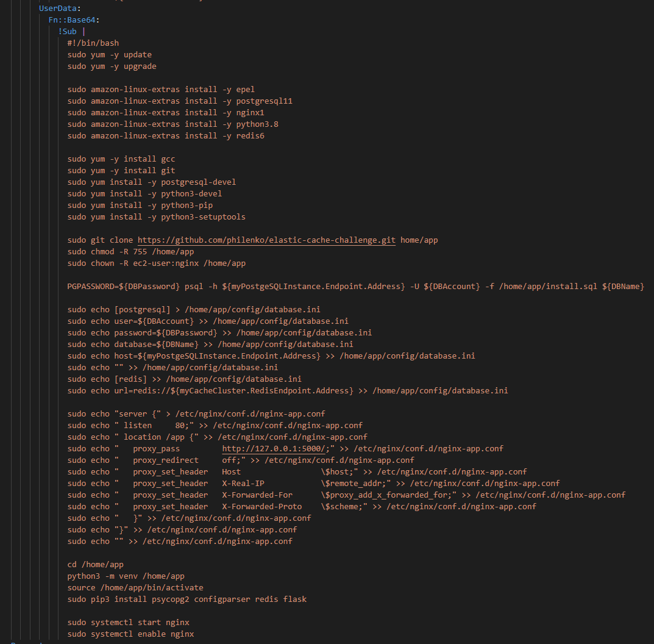Image resolution: width=654 pixels, height=644 pixels.
Task: Click the systemctl enable nginx line
Action: coord(130,634)
